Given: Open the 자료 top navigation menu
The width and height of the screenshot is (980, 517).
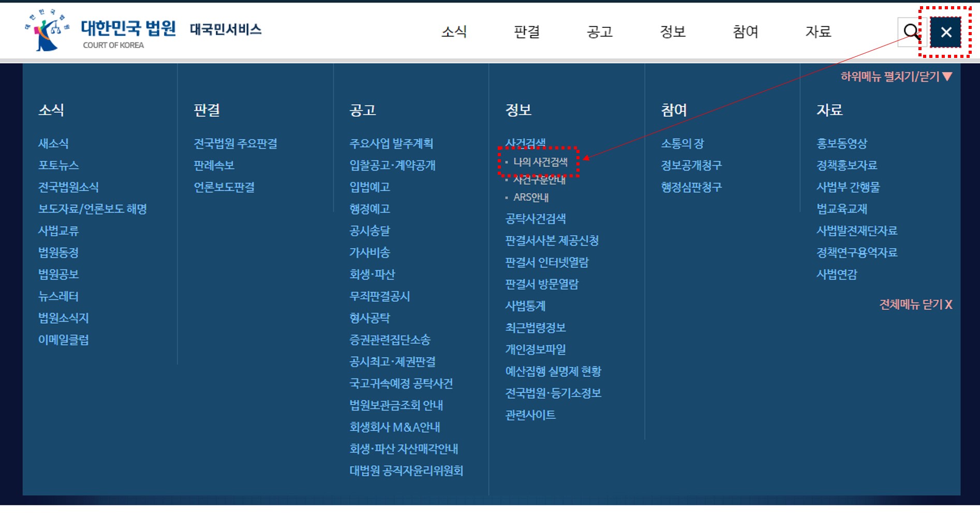Looking at the screenshot, I should (818, 32).
